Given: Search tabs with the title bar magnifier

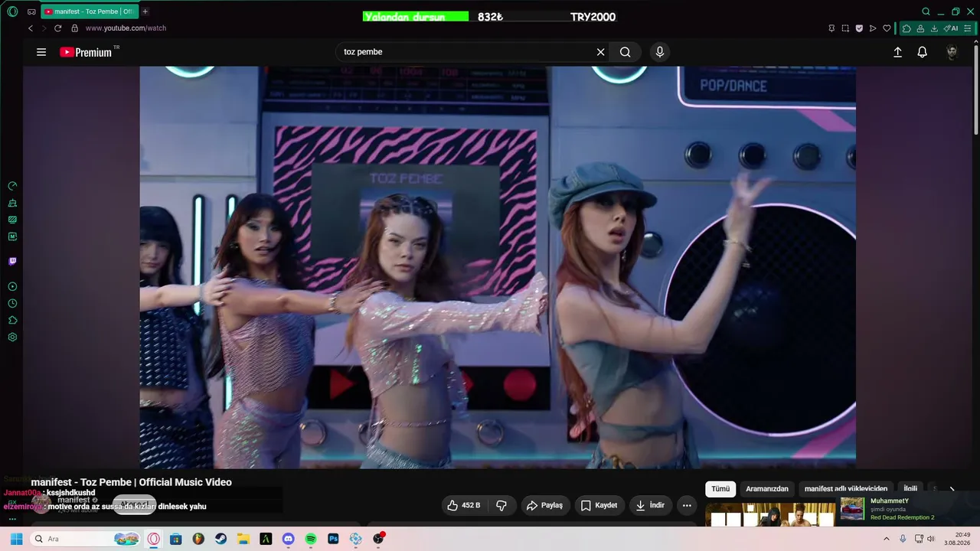Looking at the screenshot, I should (926, 11).
